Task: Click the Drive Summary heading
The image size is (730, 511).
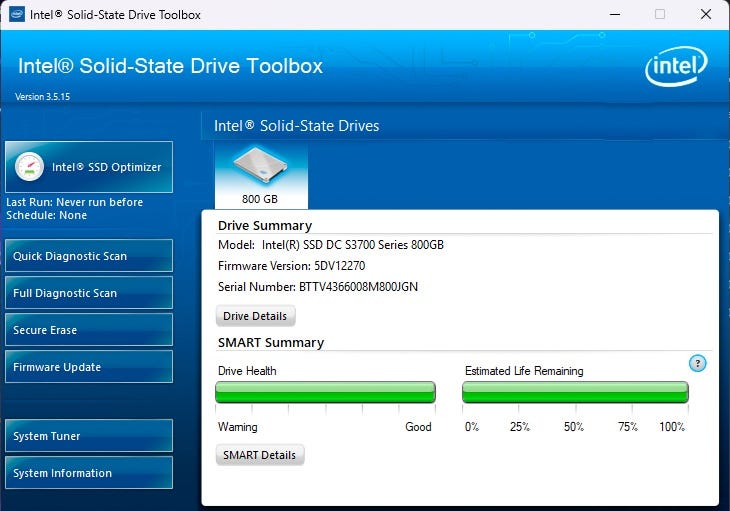Action: click(265, 226)
